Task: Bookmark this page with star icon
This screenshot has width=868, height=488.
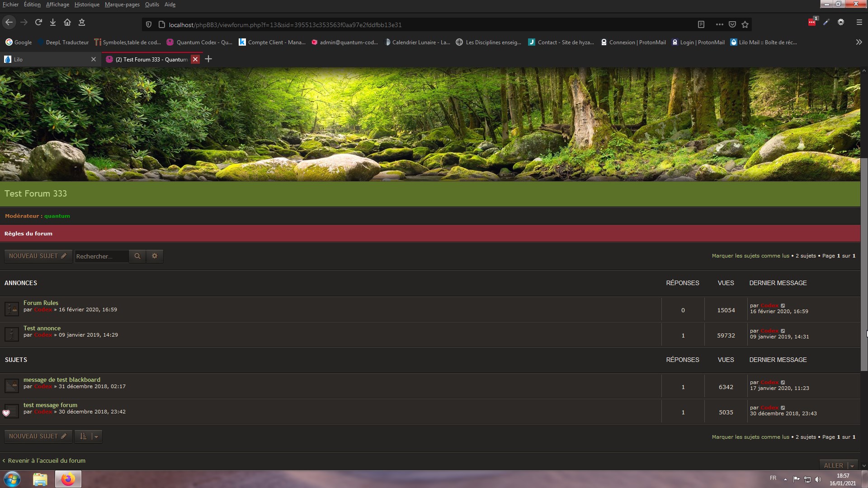Action: (745, 25)
